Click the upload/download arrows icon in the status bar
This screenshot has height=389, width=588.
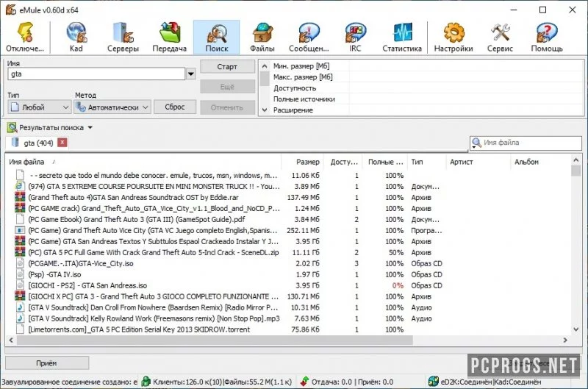tap(304, 382)
